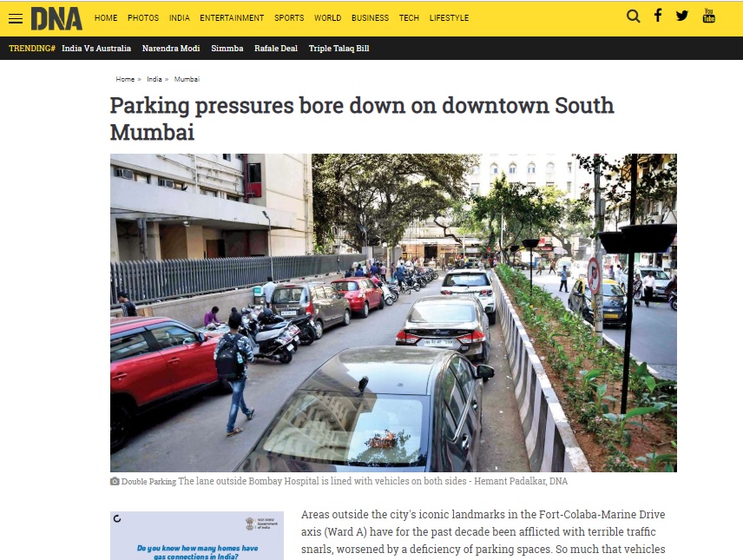The height and width of the screenshot is (560, 743).
Task: Open the Triple Talaq Bill trending link
Action: (339, 49)
